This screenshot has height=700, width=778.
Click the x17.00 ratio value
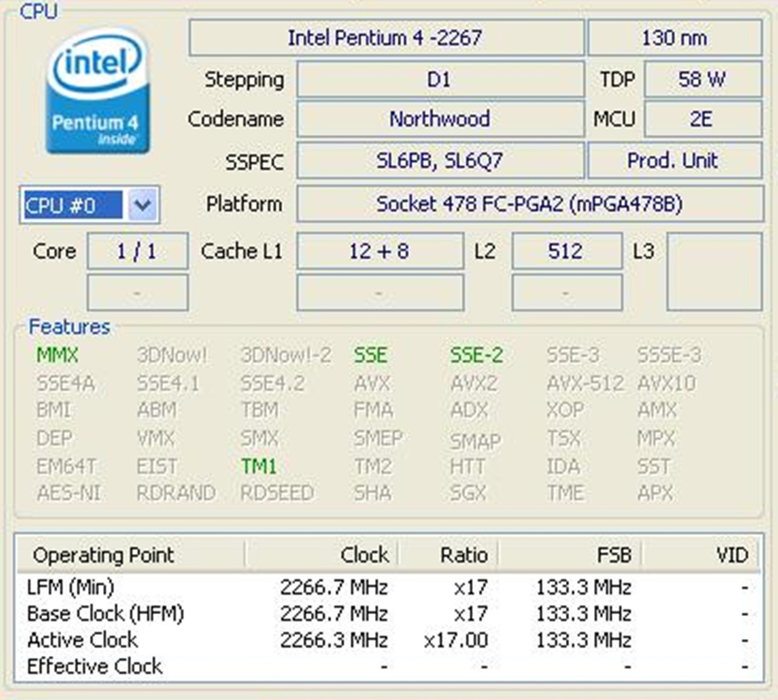pyautogui.click(x=456, y=640)
